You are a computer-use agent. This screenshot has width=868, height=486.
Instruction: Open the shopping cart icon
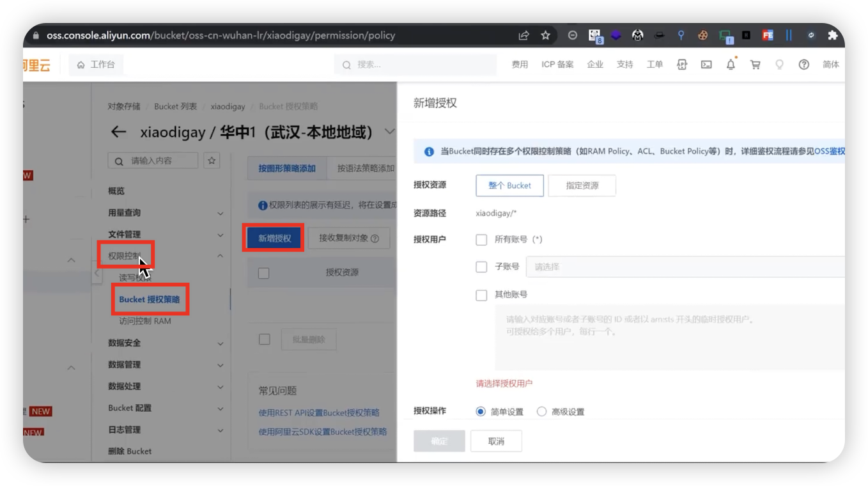pyautogui.click(x=756, y=65)
